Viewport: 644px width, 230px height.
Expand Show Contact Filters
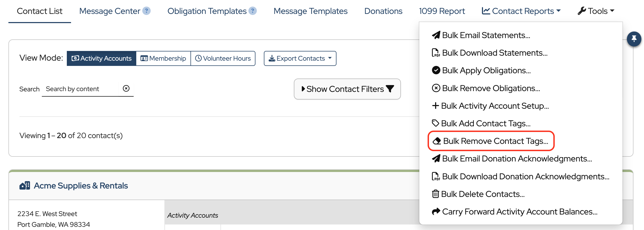pos(347,89)
